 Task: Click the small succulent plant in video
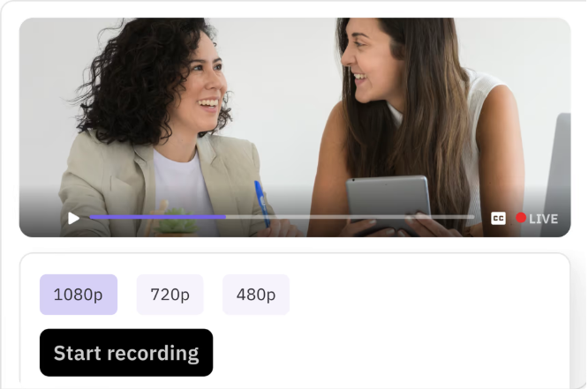point(177,222)
